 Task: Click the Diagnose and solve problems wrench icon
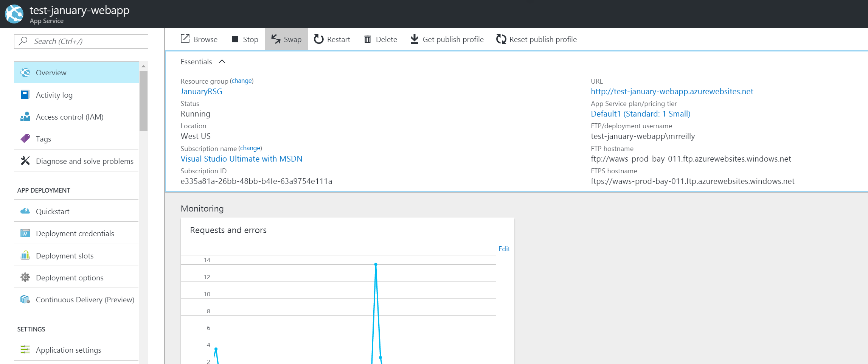tap(25, 161)
